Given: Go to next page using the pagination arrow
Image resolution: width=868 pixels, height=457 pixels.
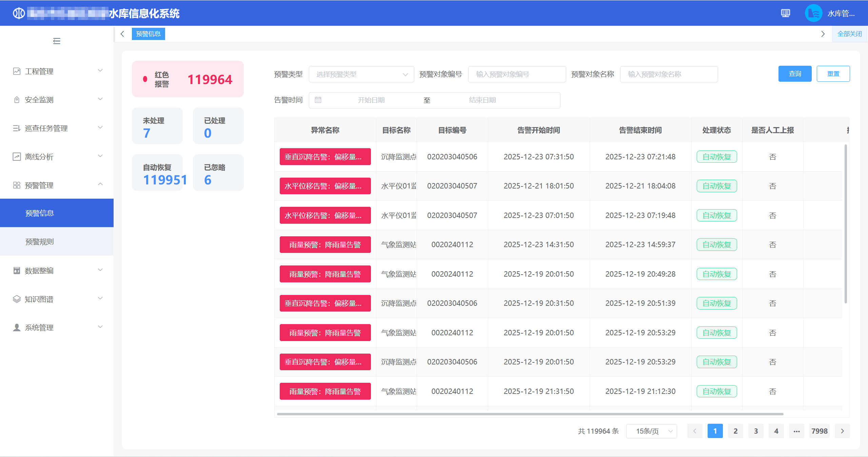Looking at the screenshot, I should click(842, 431).
